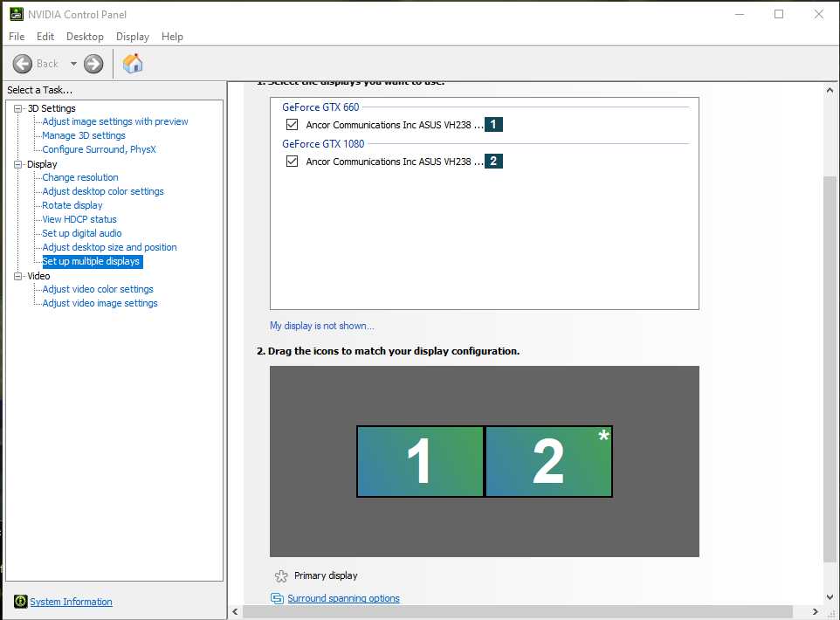The width and height of the screenshot is (840, 620).
Task: Click the GeForce GTX 1080 group label
Action: tap(323, 143)
